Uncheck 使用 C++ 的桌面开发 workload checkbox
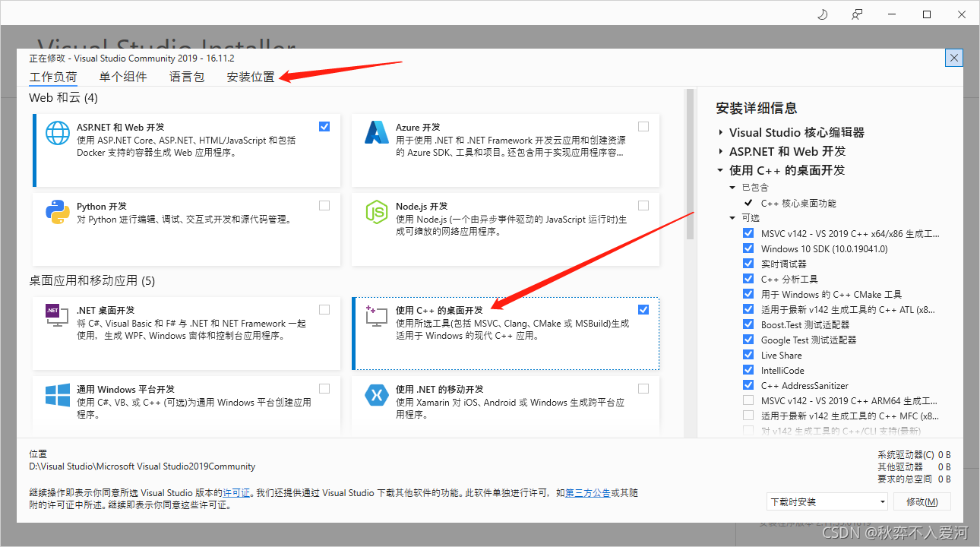The width and height of the screenshot is (980, 547). (643, 309)
